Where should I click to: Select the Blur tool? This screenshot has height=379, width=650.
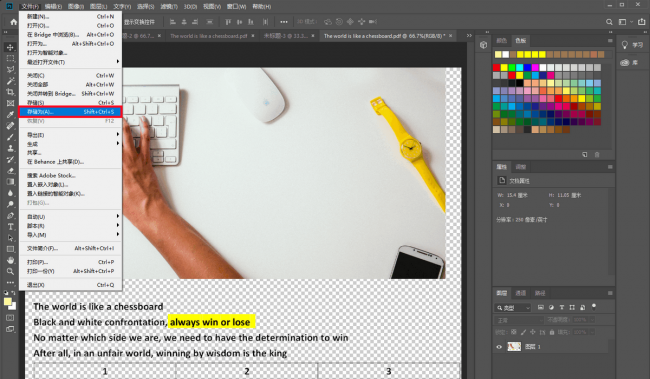tap(10, 193)
